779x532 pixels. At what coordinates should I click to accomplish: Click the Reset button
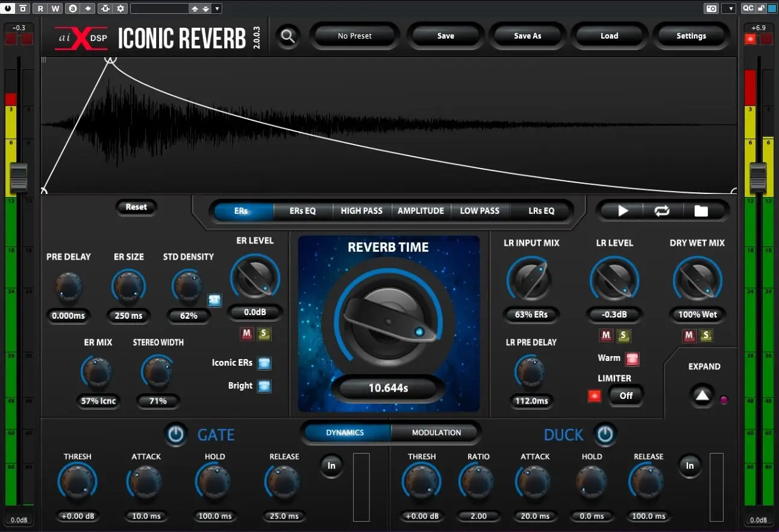136,207
